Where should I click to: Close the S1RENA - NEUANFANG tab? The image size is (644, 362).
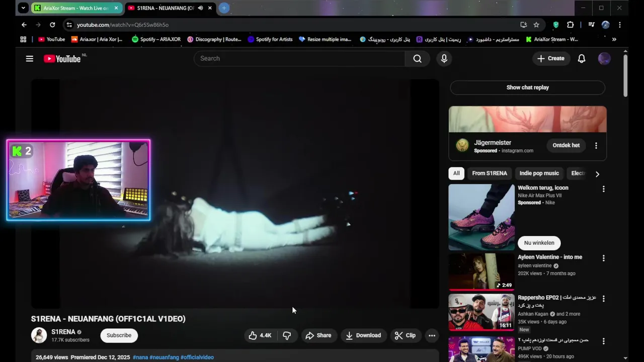pyautogui.click(x=210, y=8)
